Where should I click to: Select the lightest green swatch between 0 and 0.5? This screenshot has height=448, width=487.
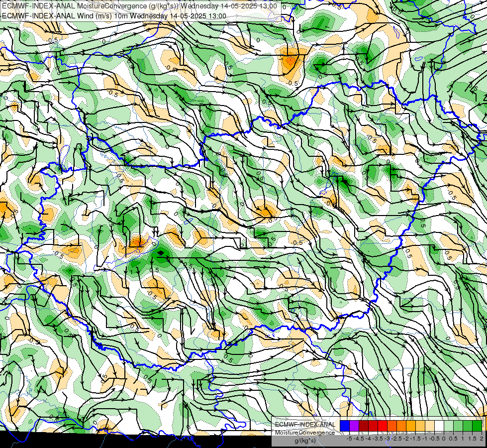[449, 426]
